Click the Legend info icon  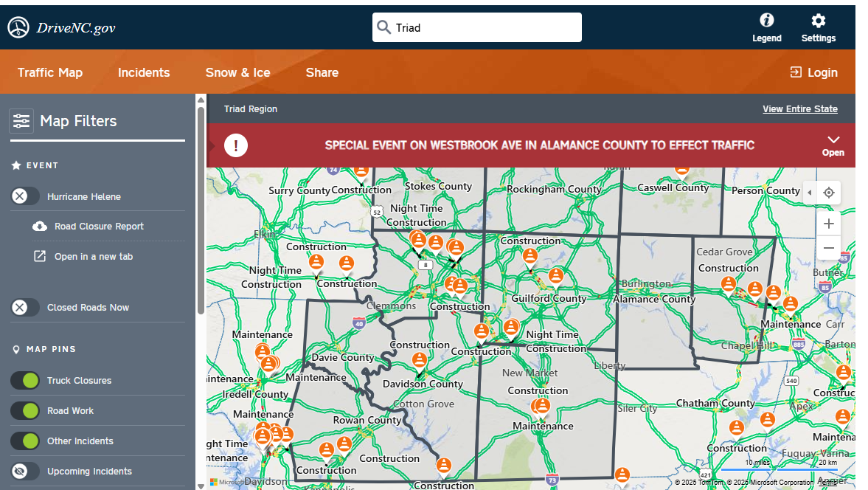click(x=766, y=21)
